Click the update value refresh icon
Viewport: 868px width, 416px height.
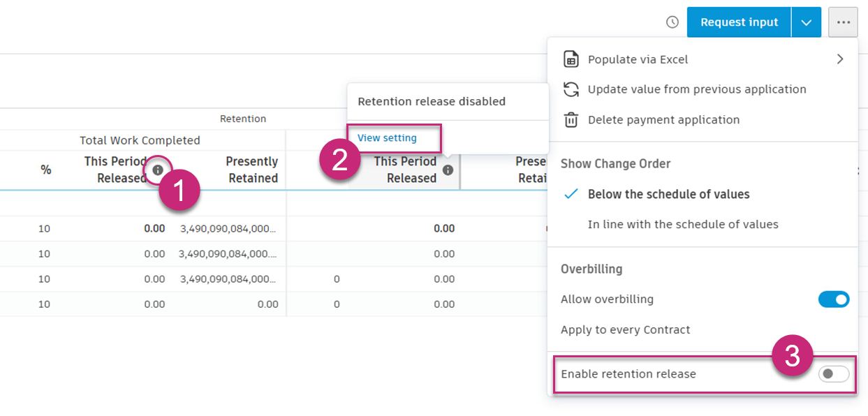571,89
